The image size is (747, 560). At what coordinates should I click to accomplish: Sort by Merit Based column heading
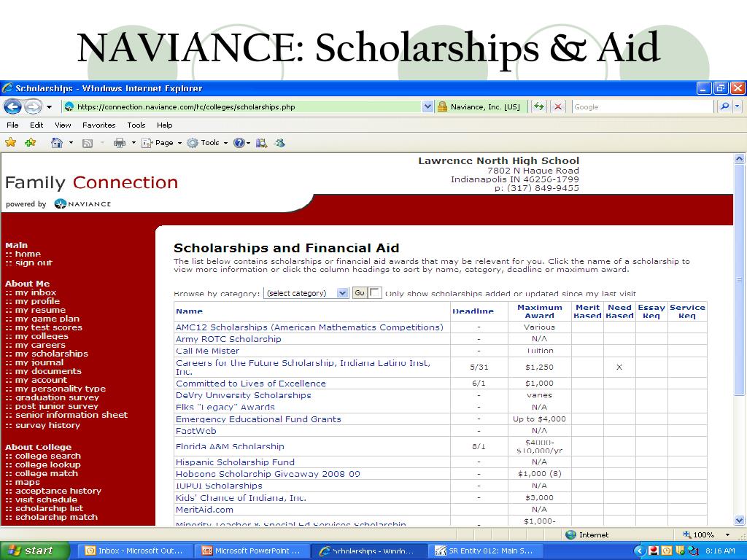click(x=587, y=311)
